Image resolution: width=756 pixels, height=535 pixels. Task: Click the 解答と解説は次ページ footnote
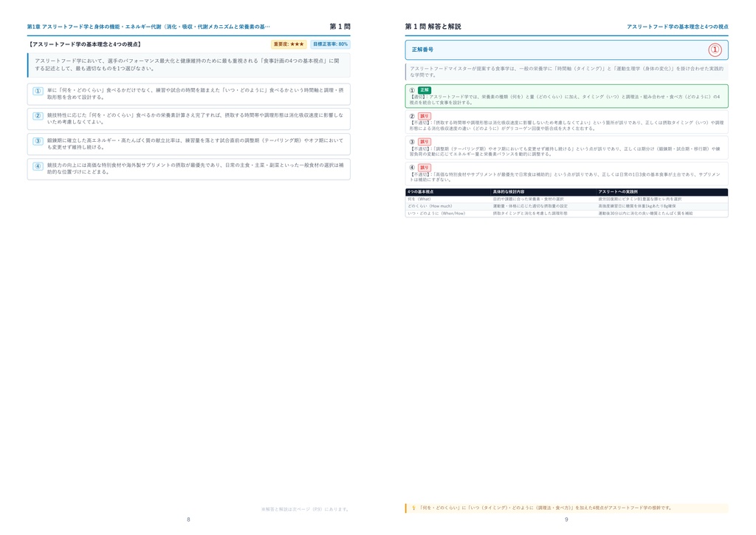pos(305,509)
